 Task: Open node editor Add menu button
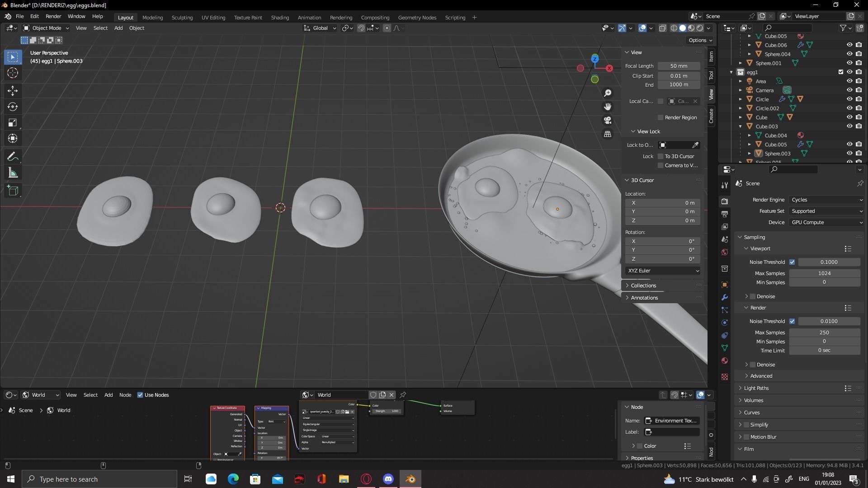[x=108, y=395]
